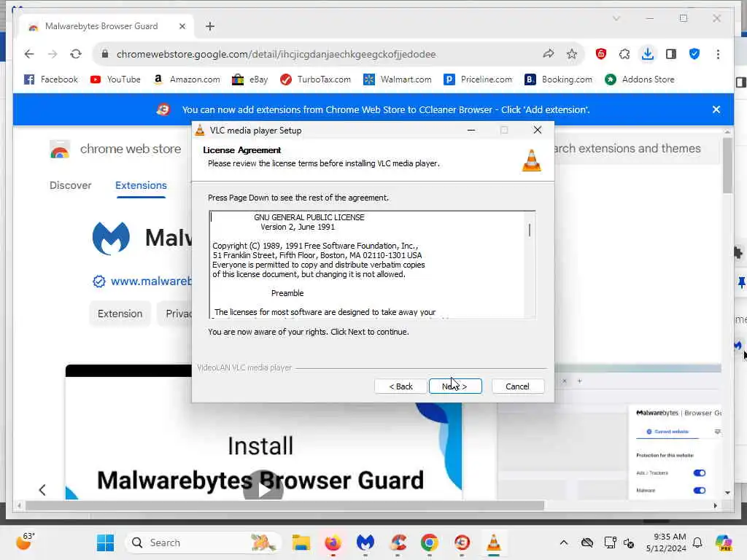Toggle Ads / Trackers switch in the preview

[x=699, y=472]
